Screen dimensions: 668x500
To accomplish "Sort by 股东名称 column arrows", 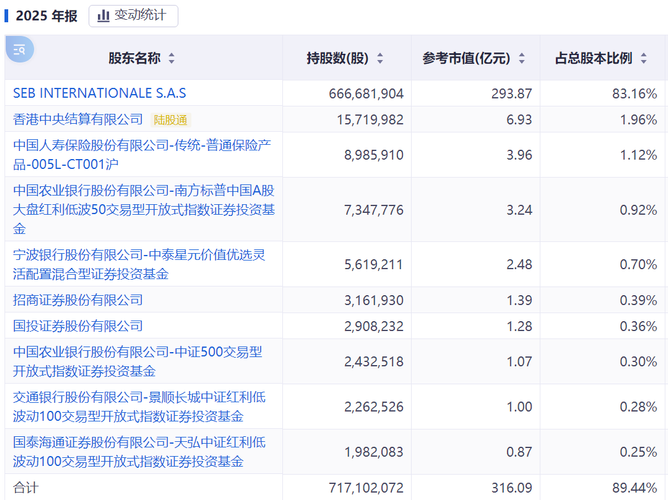I will 171,58.
